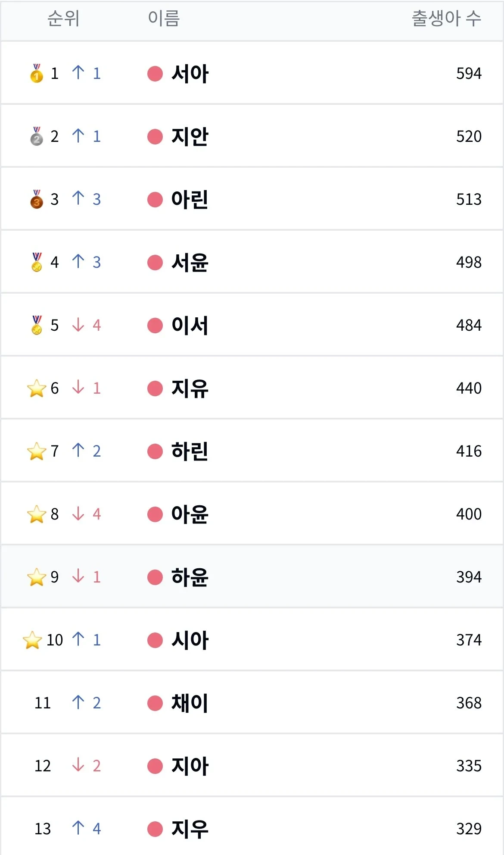The image size is (504, 855).
Task: Click the star icon next to 지유
Action: tap(37, 388)
